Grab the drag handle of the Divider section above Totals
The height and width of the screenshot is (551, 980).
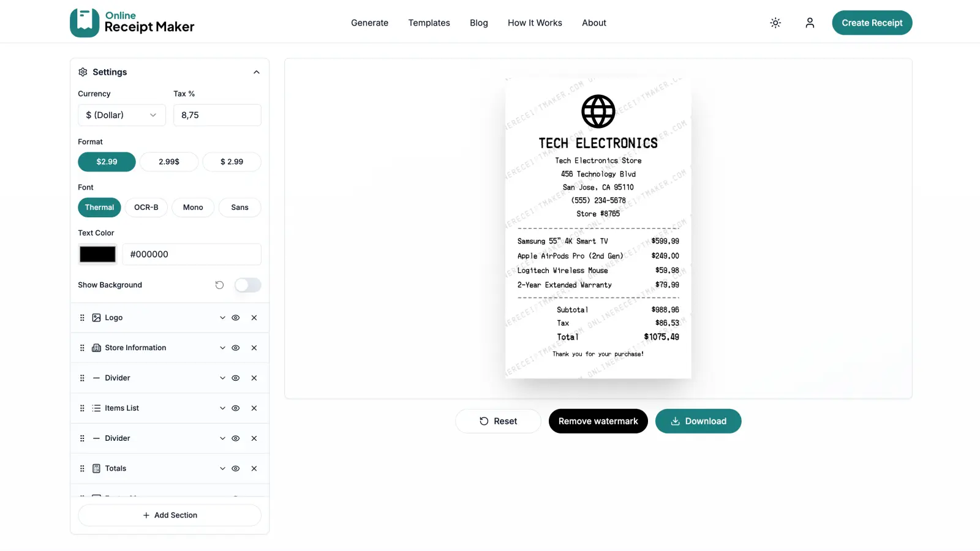tap(82, 438)
